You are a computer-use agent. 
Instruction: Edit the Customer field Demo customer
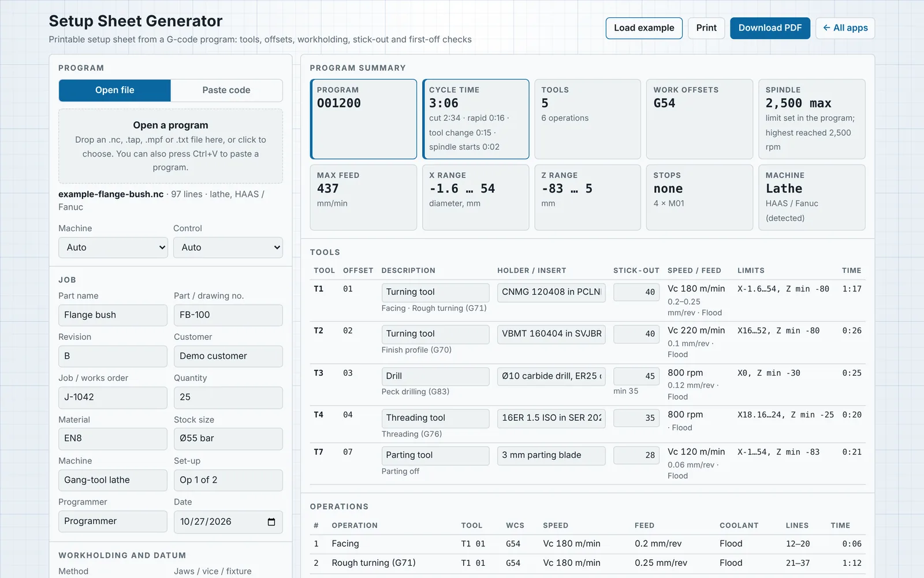tap(228, 356)
